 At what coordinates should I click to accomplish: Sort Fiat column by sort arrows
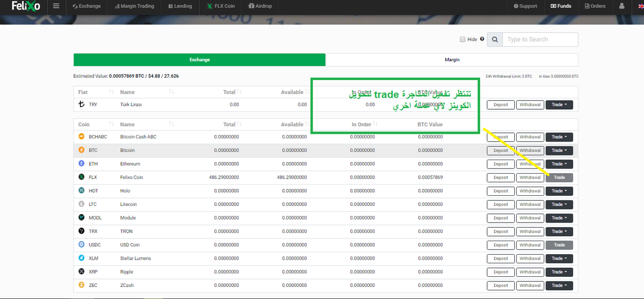111,92
